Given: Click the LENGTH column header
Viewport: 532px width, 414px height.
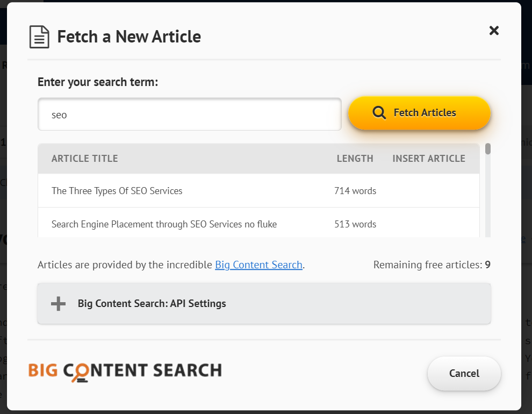Looking at the screenshot, I should click(355, 159).
